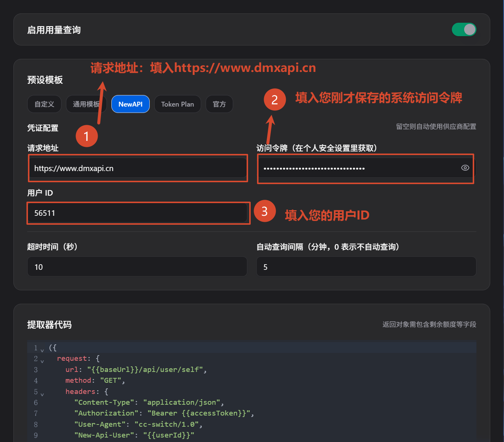Click the 预设模板 heading
Screen dimensions: 504x442
point(45,80)
